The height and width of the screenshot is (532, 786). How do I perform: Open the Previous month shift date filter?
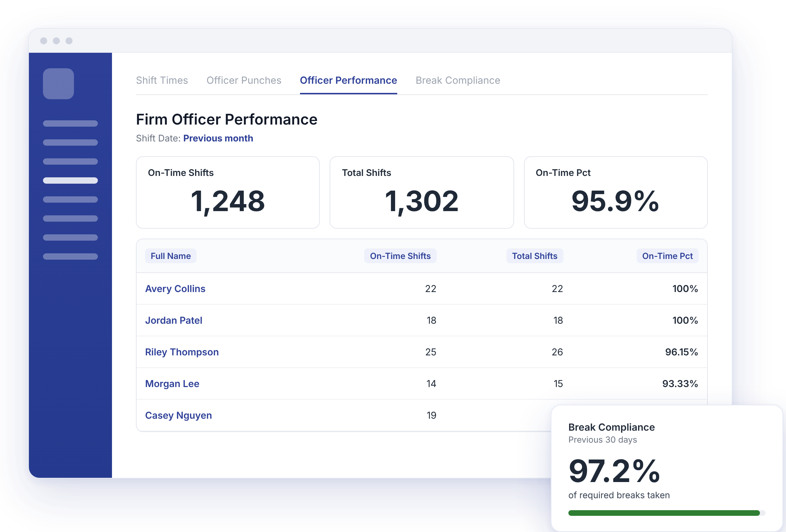click(x=218, y=138)
